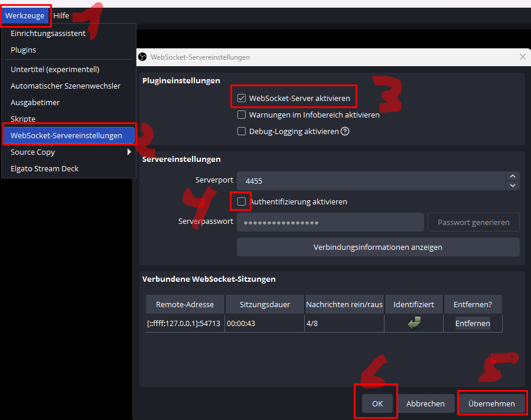Viewport: 531px width, 420px height.
Task: Open the Hilfe menu
Action: 61,15
